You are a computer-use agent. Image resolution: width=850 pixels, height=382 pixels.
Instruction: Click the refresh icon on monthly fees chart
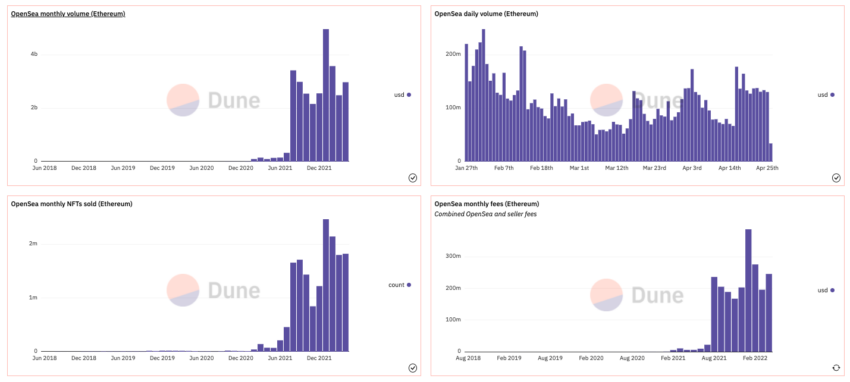836,368
